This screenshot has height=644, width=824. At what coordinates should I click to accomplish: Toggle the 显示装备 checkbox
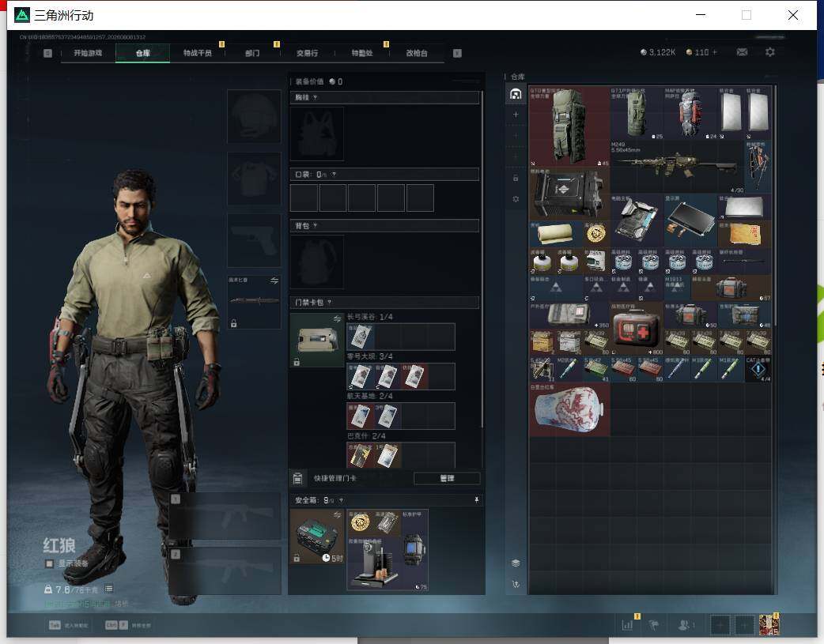pos(49,563)
